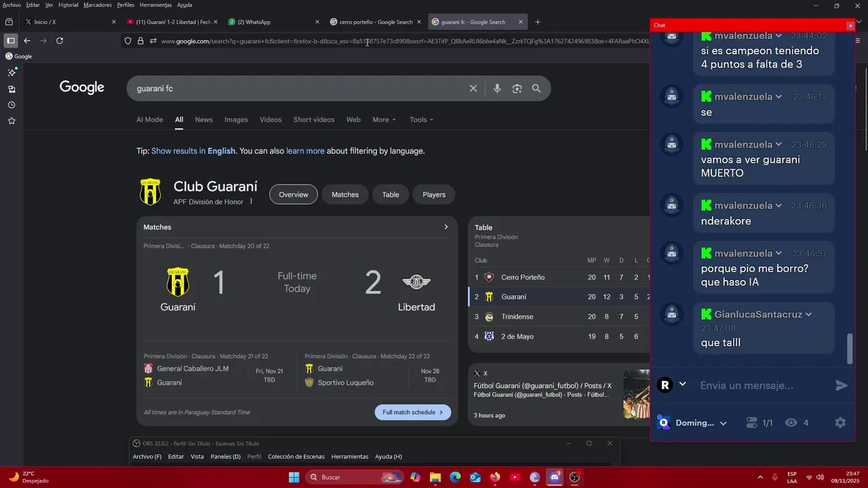The image size is (868, 488).
Task: Close the Chat popup window
Action: click(850, 25)
